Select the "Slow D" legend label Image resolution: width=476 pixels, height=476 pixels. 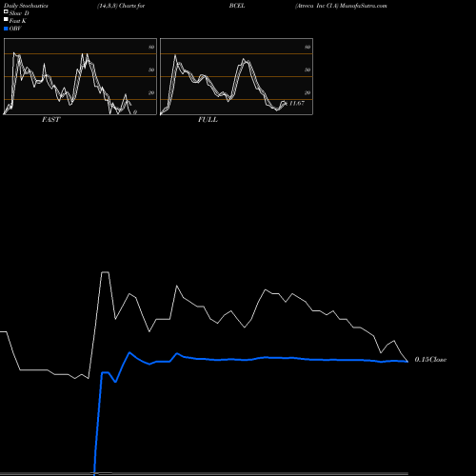pos(19,13)
